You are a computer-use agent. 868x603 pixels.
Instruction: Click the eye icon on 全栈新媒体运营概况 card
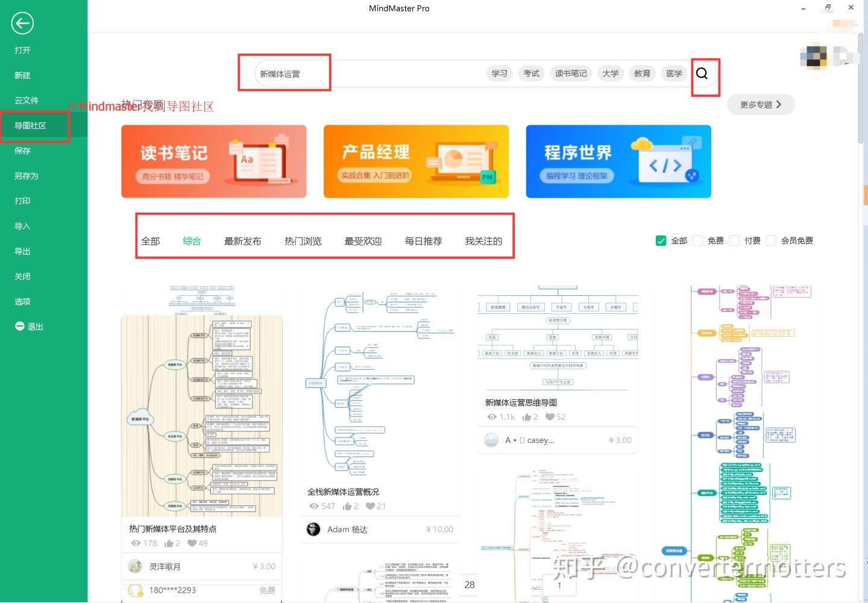[314, 506]
